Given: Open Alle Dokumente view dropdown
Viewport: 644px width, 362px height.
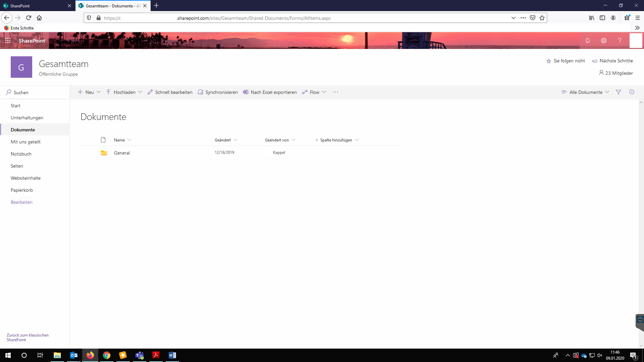Looking at the screenshot, I should click(x=586, y=92).
